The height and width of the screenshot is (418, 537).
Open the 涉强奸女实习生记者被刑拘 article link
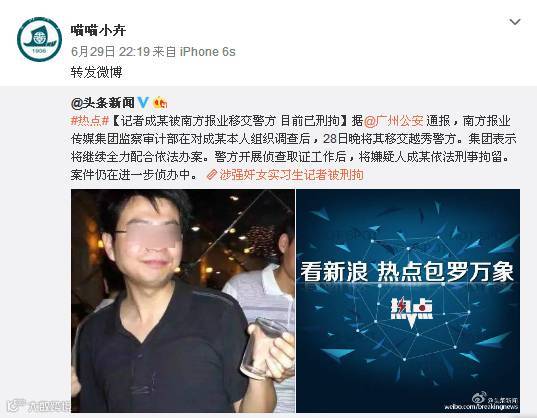pyautogui.click(x=291, y=175)
